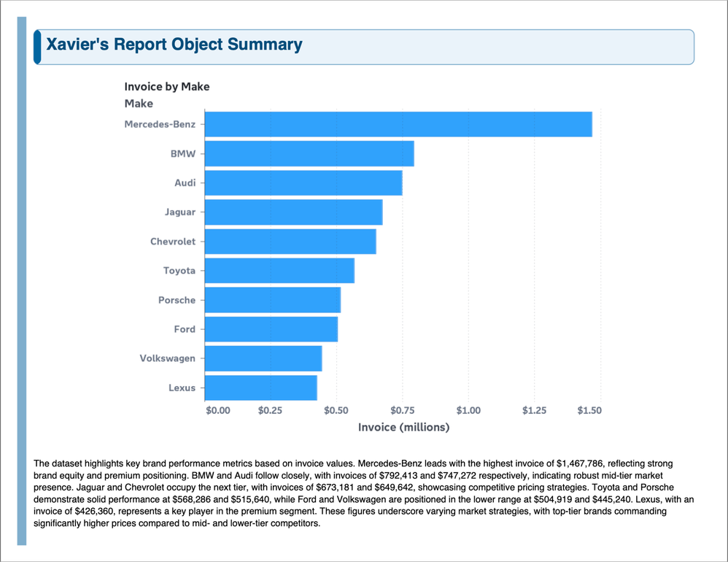Click the Porsche axis label
The height and width of the screenshot is (562, 728).
click(x=177, y=300)
